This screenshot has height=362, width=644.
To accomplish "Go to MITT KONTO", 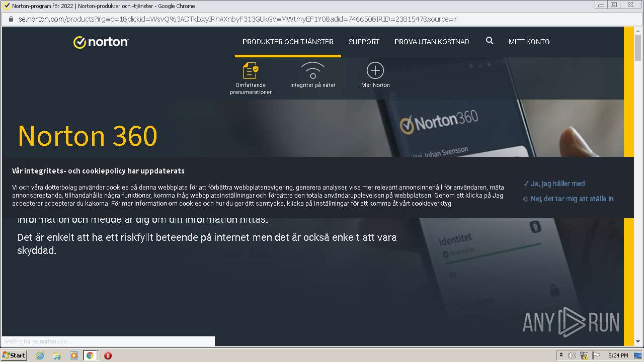I will (529, 42).
